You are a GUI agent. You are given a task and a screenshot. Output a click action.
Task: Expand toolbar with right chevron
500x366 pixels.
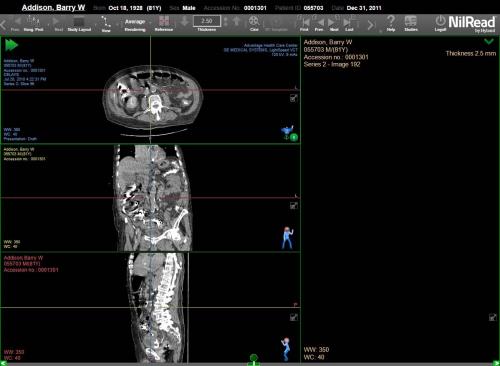[x=371, y=24]
